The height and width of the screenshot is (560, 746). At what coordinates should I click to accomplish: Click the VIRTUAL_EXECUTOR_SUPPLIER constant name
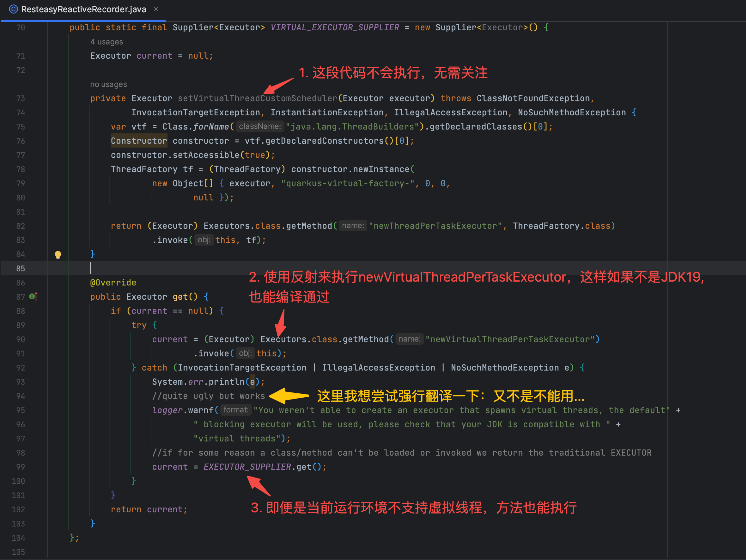pyautogui.click(x=335, y=27)
